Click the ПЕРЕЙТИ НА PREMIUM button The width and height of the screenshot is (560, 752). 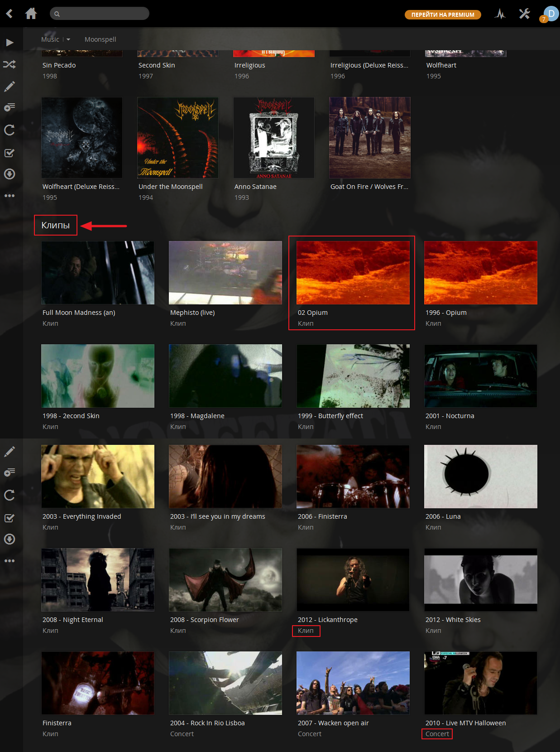tap(443, 14)
